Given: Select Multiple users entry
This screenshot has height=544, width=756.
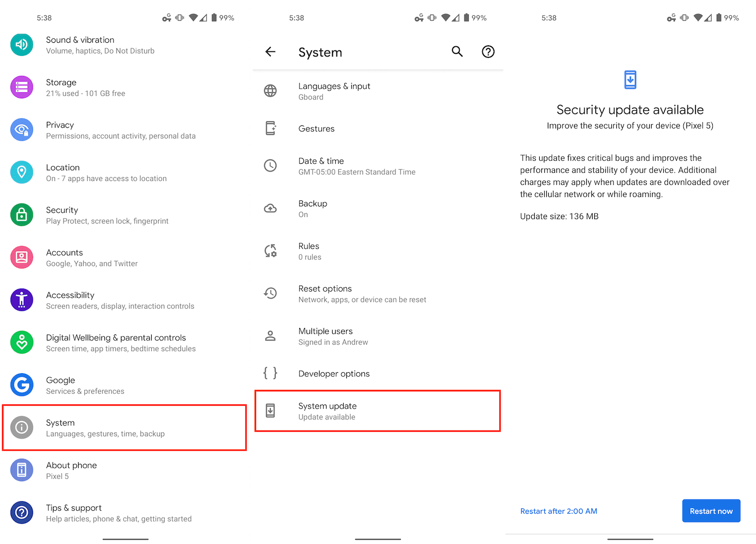Looking at the screenshot, I should (x=377, y=336).
